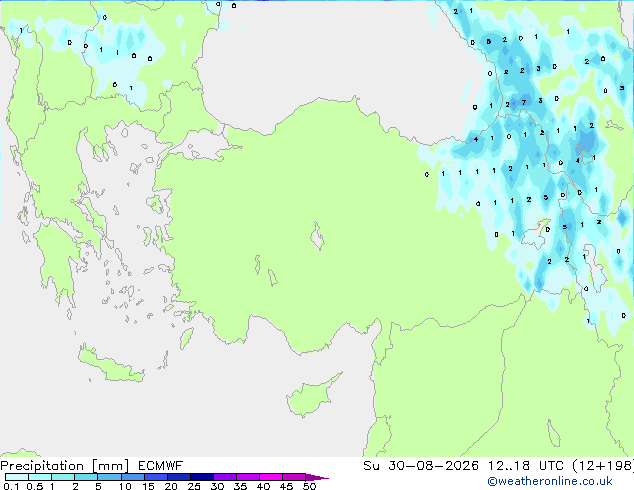Viewport: 634px width, 490px height.
Task: Click the legend value '10'
Action: (125, 486)
